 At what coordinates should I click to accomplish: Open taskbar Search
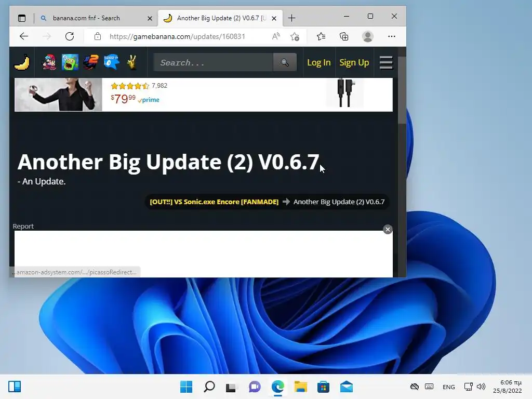209,387
